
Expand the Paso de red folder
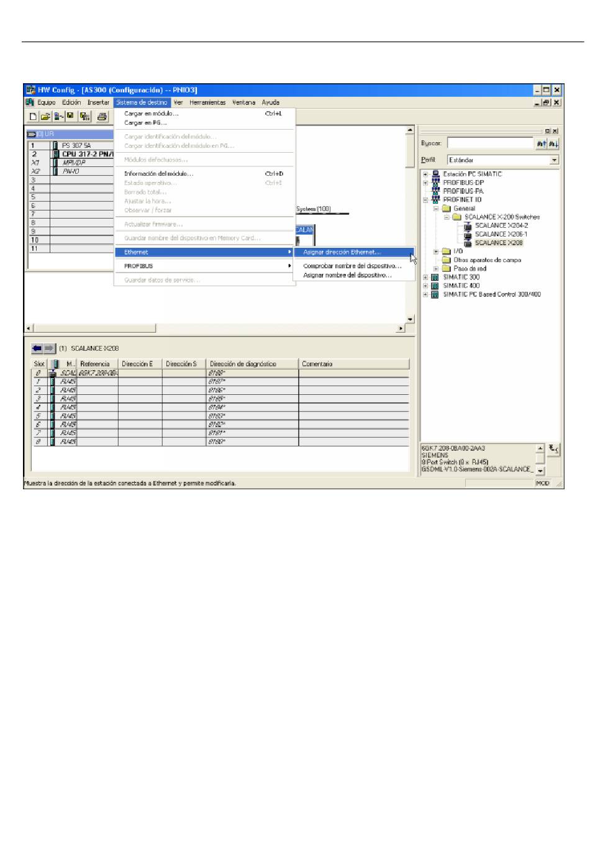(436, 269)
